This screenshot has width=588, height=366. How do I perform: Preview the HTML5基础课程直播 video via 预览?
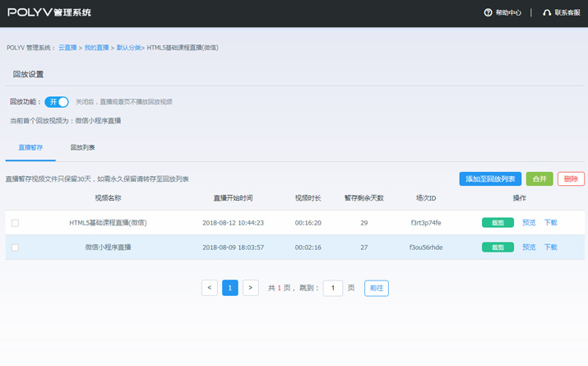point(529,223)
